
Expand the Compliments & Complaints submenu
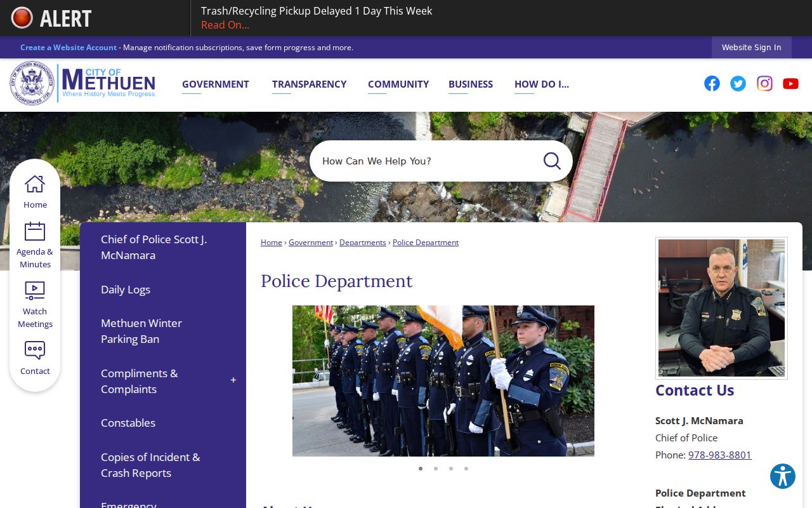click(x=233, y=380)
